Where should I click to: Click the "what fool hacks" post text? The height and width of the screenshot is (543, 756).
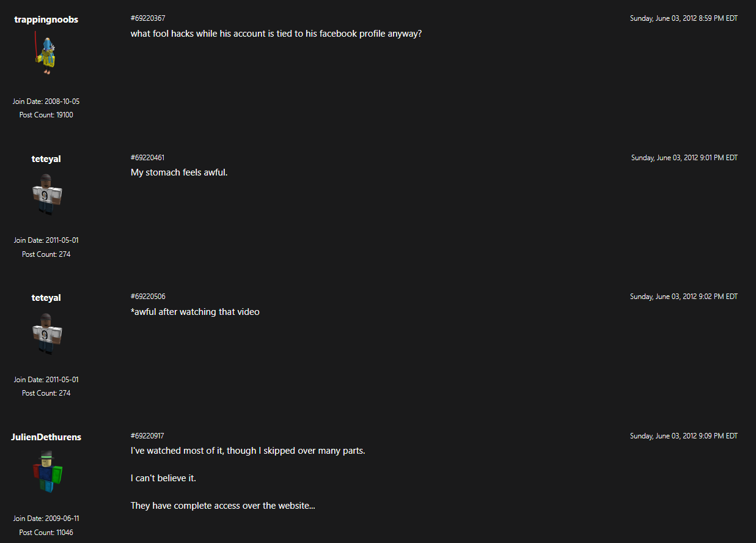pos(276,34)
